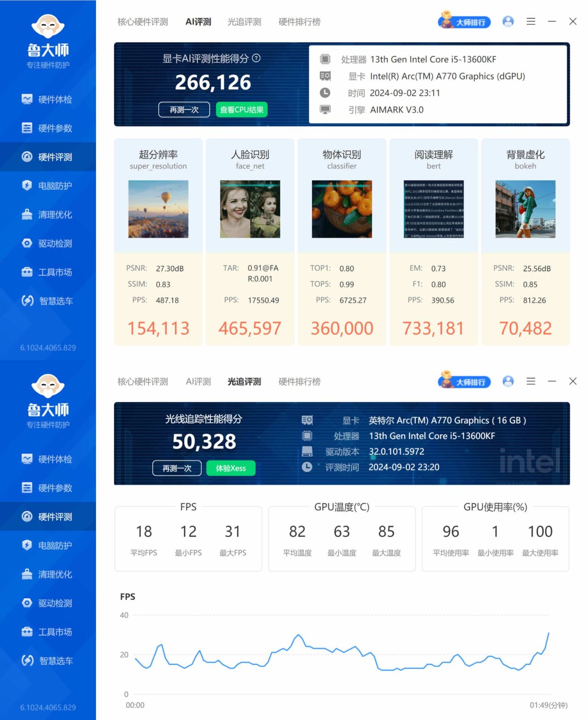Minimize the top 鲁大师 window

(552, 21)
